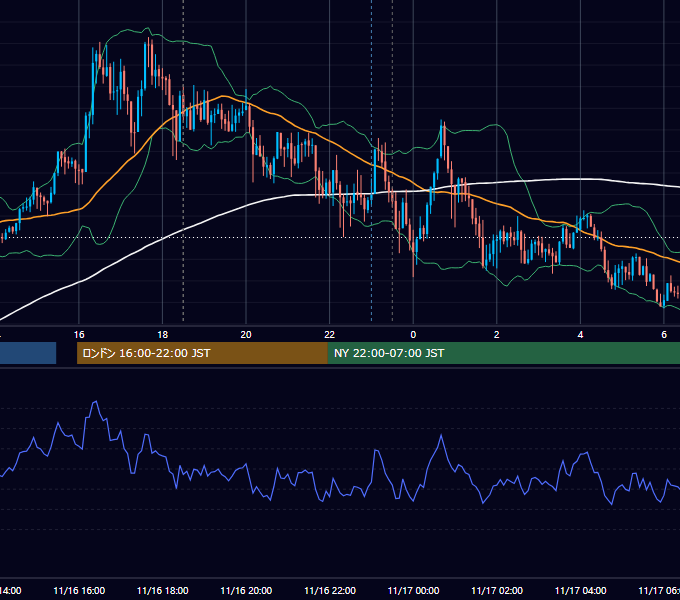680x600 pixels.
Task: Select the 20 hour label on the upper time axis
Action: (246, 335)
